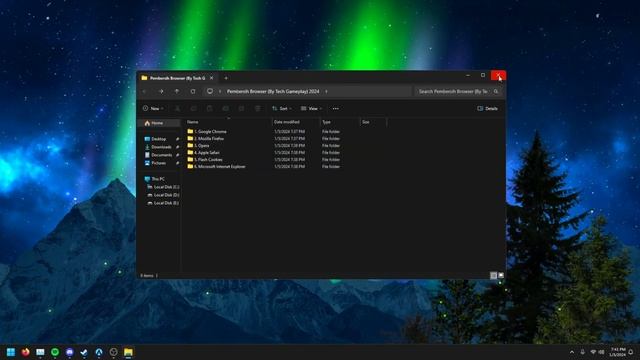Refresh the folder view

[193, 91]
